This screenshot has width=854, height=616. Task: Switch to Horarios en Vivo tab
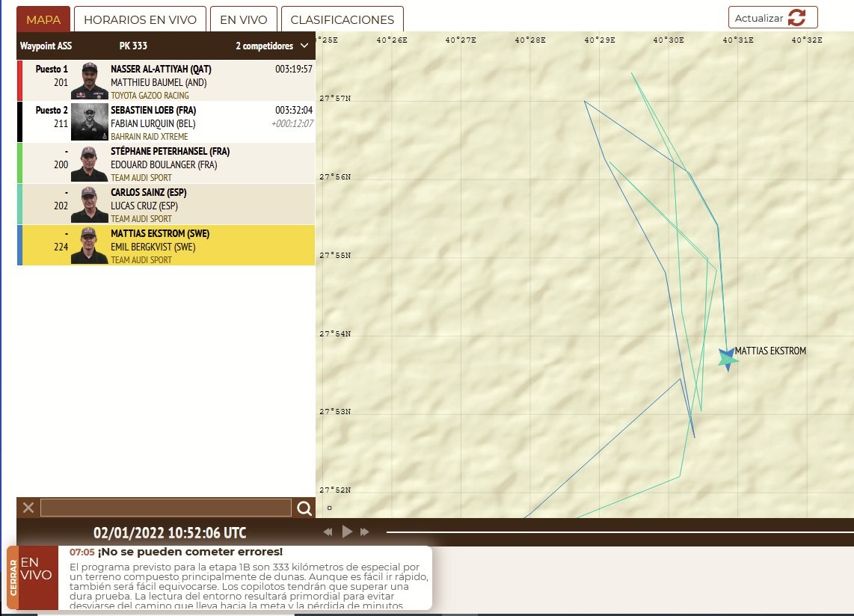[140, 20]
